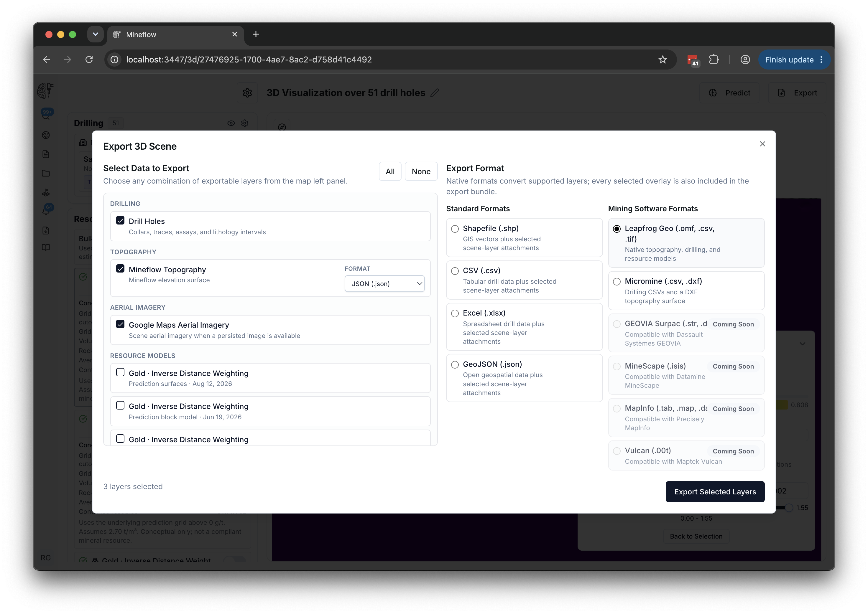Open browser profile icon

pos(745,59)
